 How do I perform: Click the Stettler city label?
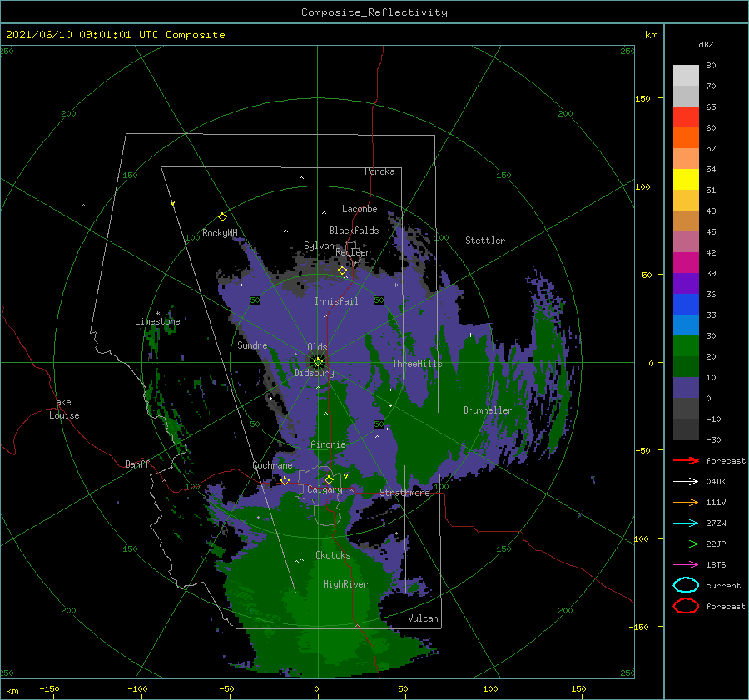point(485,241)
